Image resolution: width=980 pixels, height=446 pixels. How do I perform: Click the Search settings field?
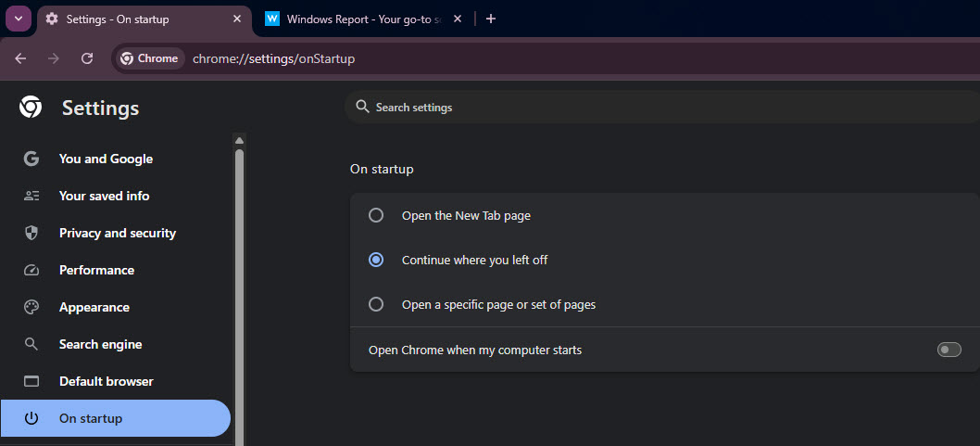point(648,108)
